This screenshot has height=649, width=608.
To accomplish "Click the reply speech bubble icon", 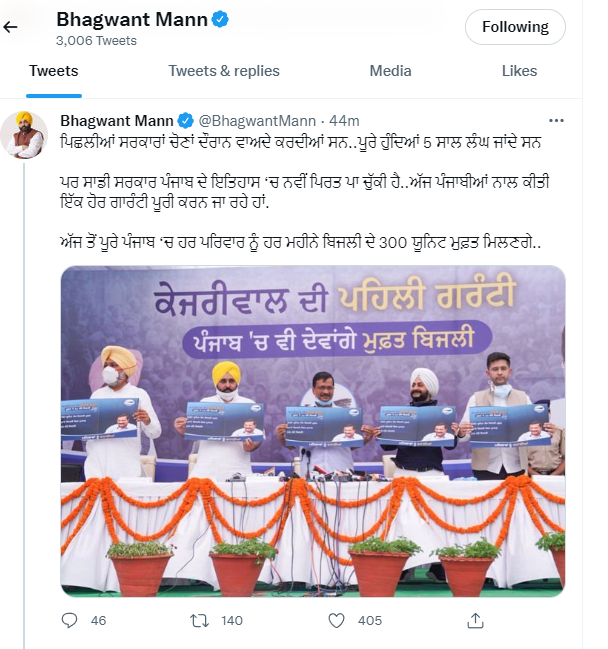I will [x=69, y=620].
